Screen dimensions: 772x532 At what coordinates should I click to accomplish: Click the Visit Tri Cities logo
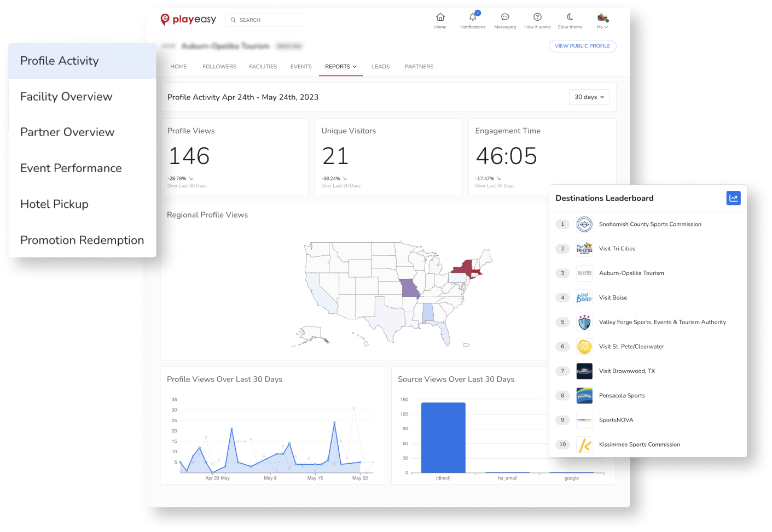tap(584, 249)
